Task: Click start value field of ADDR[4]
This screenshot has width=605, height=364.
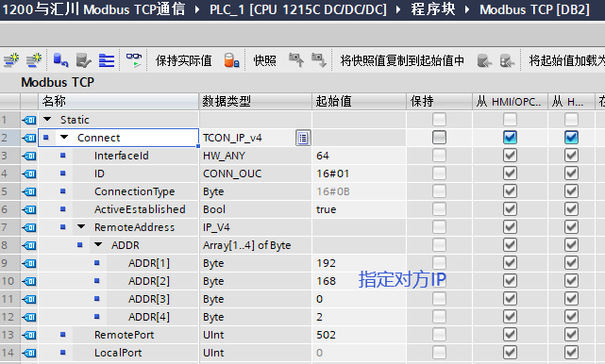Action: pos(359,317)
